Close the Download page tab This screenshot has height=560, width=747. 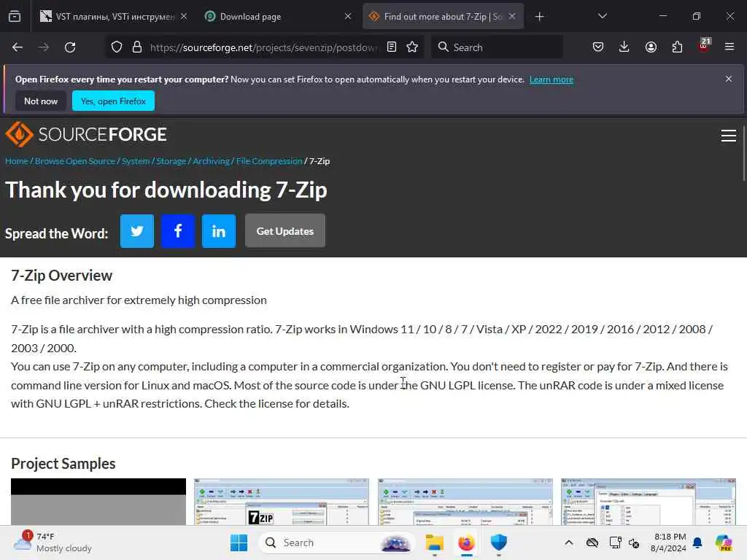(x=348, y=17)
